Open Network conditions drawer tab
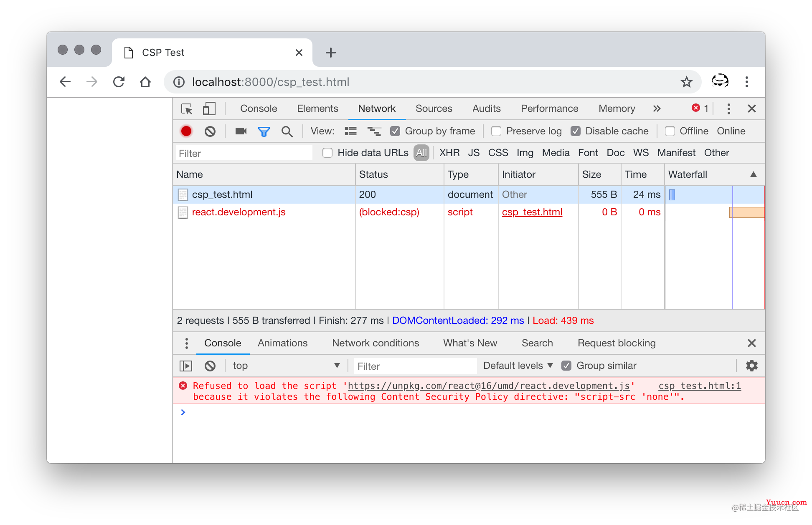Image resolution: width=812 pixels, height=525 pixels. (x=376, y=343)
